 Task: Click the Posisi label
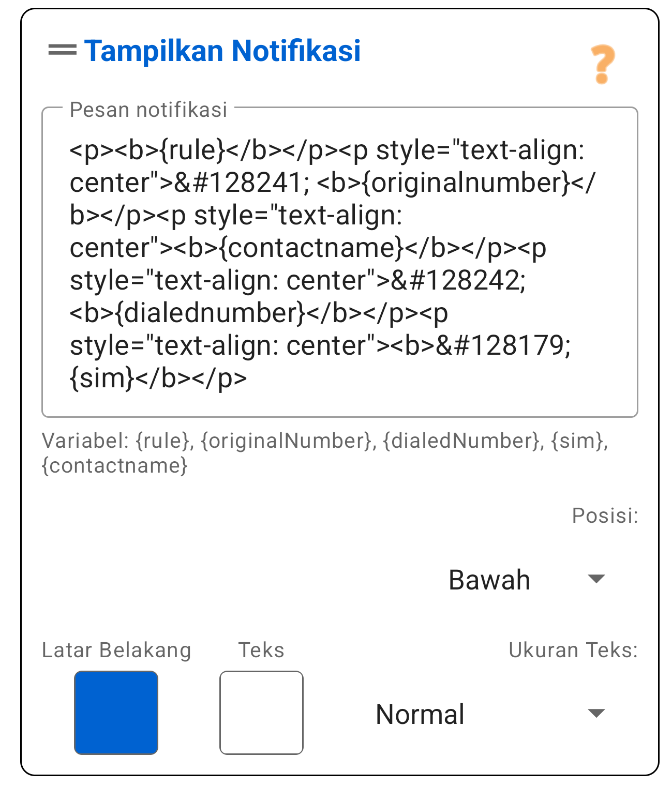(604, 516)
